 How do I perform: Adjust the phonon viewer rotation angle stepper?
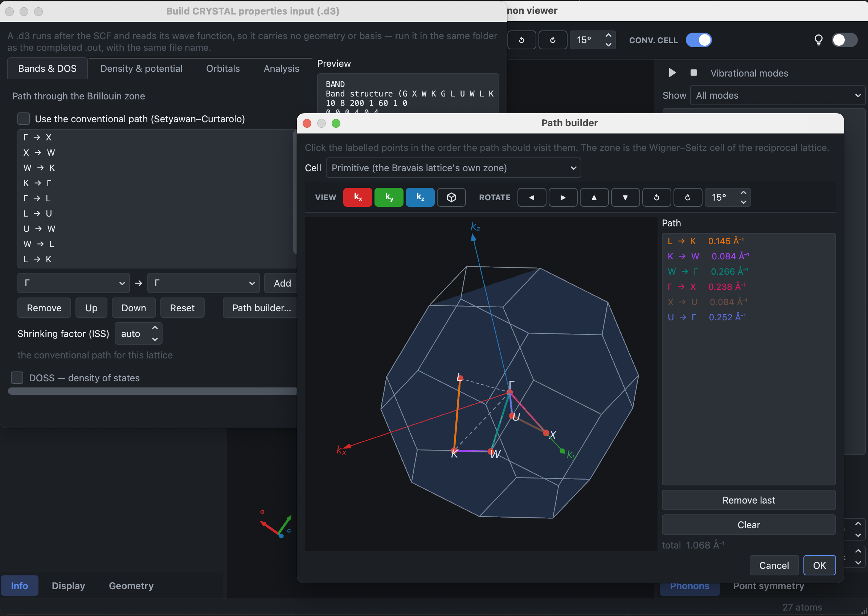pos(593,40)
